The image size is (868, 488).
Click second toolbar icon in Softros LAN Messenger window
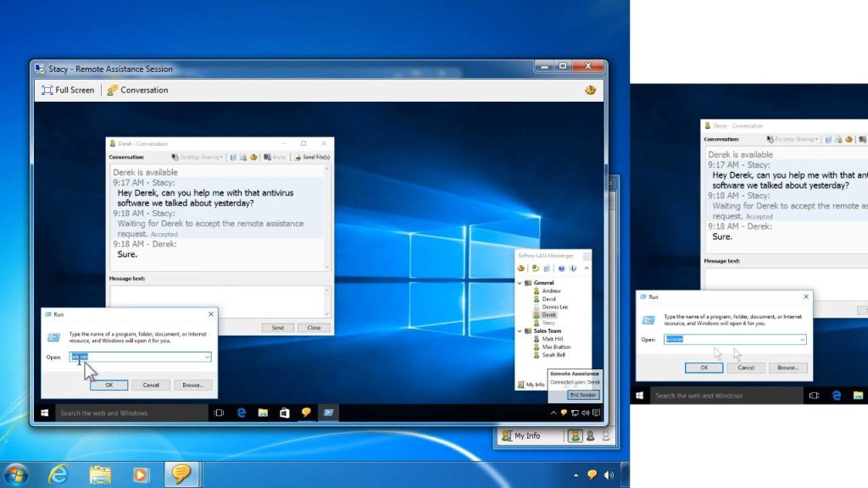[535, 269]
